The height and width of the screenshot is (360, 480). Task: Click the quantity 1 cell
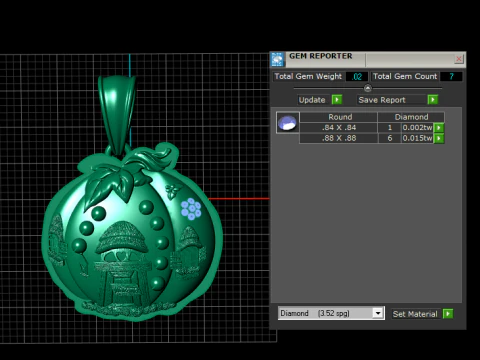[389, 128]
